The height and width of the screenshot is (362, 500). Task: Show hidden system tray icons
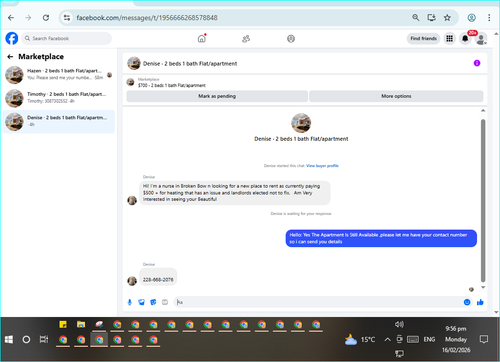pos(387,339)
